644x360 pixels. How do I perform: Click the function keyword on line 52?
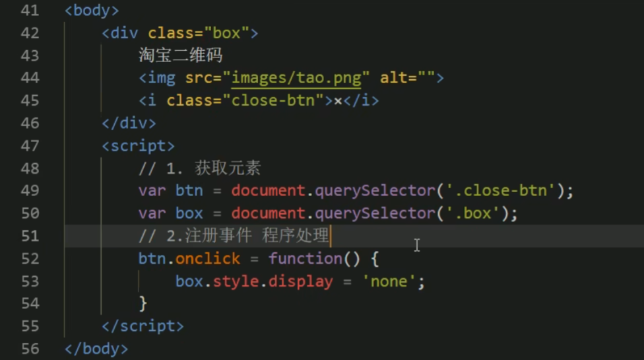click(305, 258)
